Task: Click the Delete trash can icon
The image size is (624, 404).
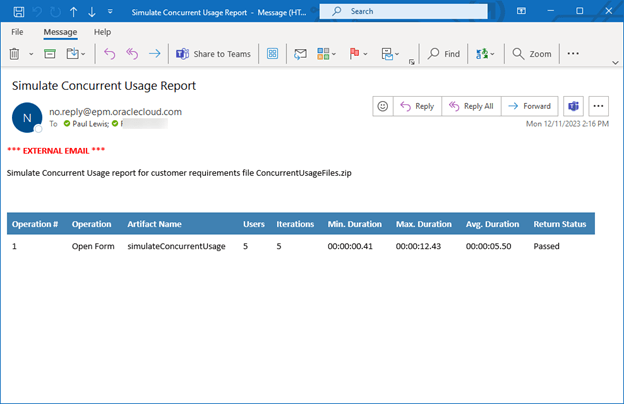Action: pyautogui.click(x=15, y=53)
